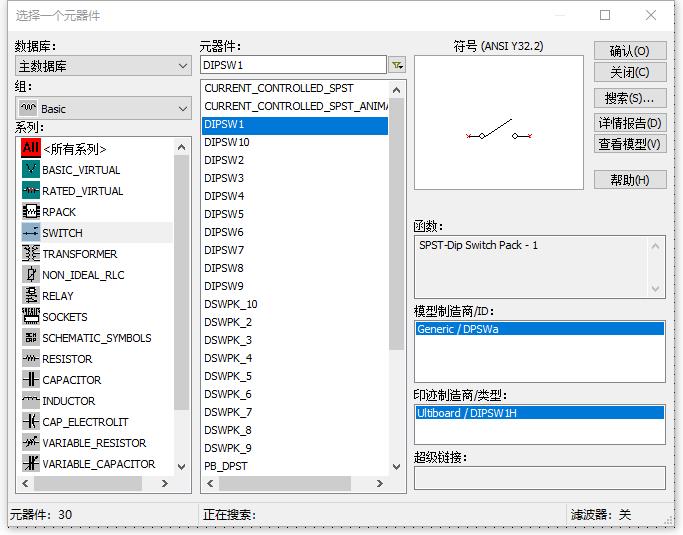
Task: Select the DSWPK_8 component
Action: [x=295, y=430]
